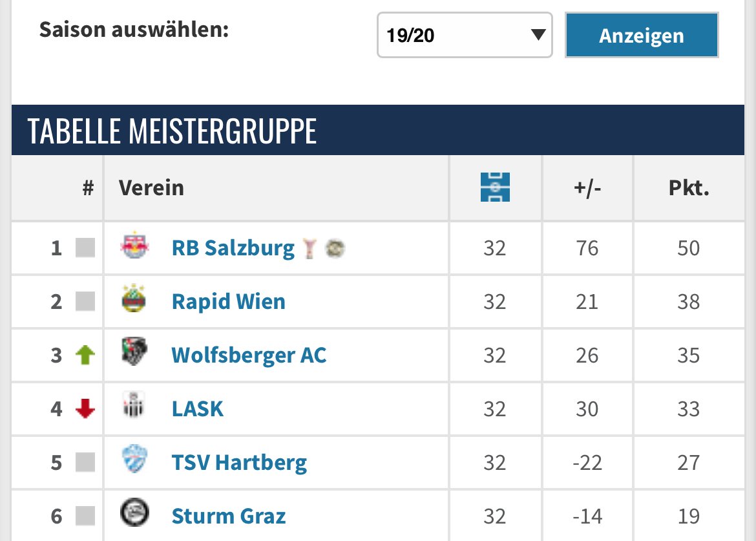
Task: Click the Anzeigen button
Action: coord(642,35)
